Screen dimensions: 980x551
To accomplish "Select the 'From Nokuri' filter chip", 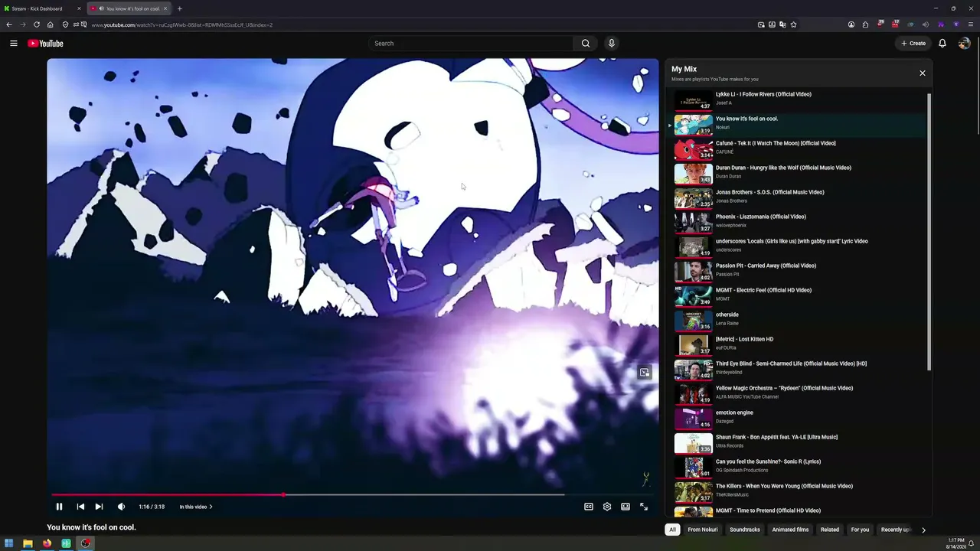I will [x=703, y=530].
